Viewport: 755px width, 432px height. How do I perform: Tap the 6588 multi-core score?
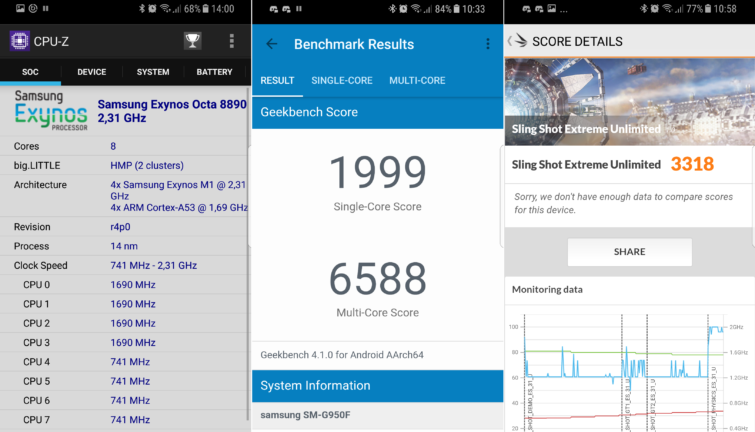click(x=378, y=279)
